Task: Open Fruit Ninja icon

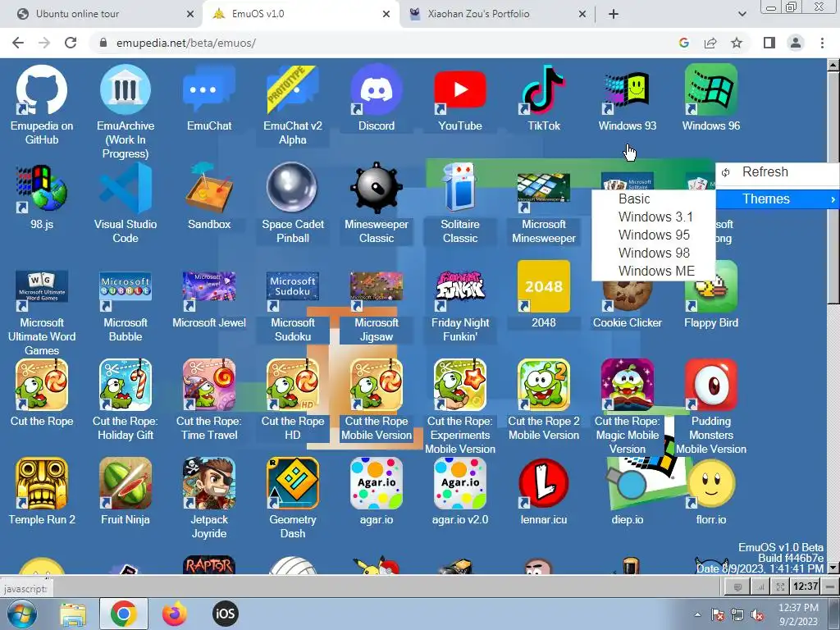Action: (x=126, y=483)
